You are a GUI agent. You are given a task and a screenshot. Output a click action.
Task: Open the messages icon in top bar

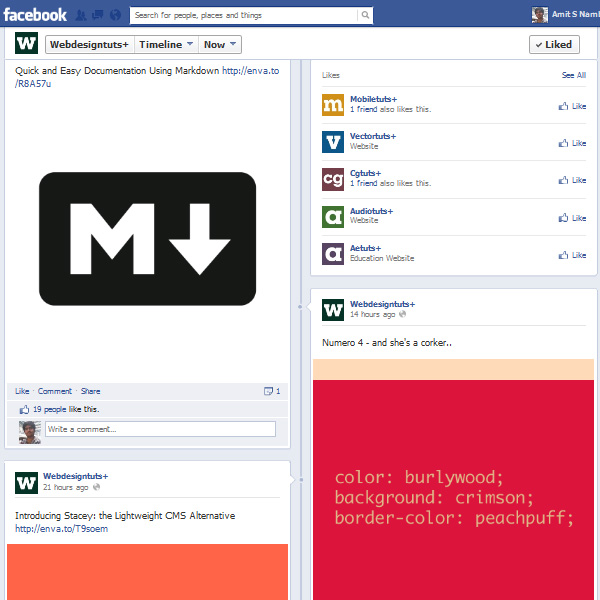point(98,16)
